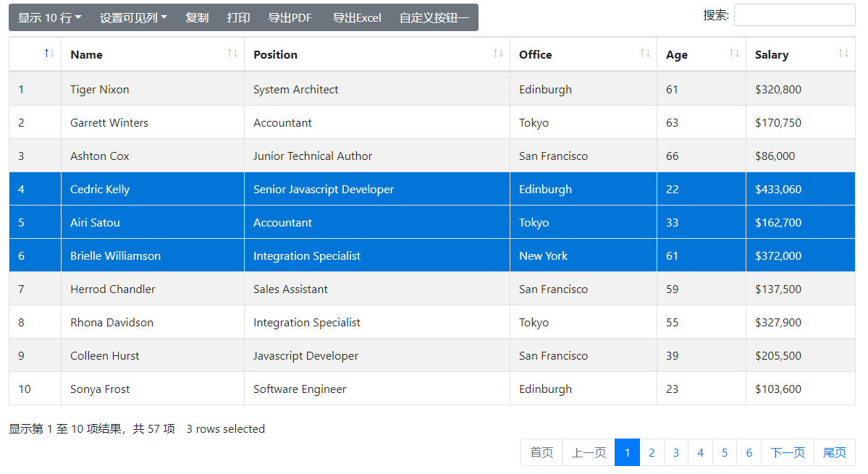Select page 3 in pagination
Screen dimensions: 868x474
(676, 452)
